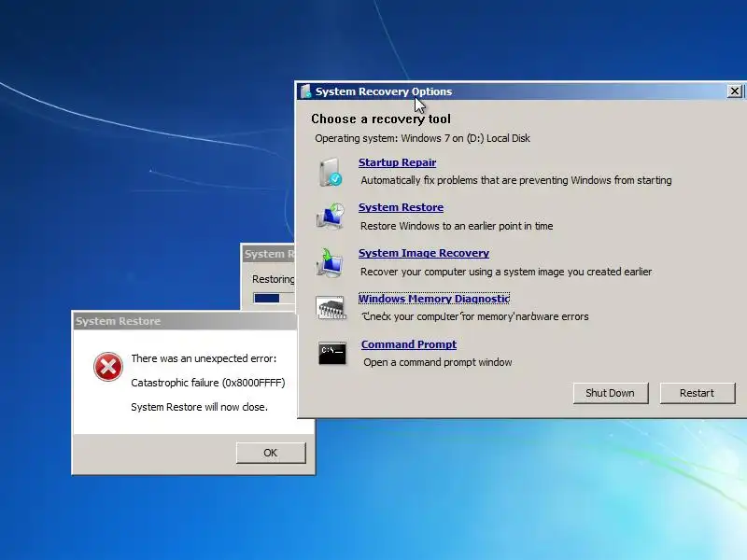Click the System Restore error dialog title bar

click(x=184, y=321)
